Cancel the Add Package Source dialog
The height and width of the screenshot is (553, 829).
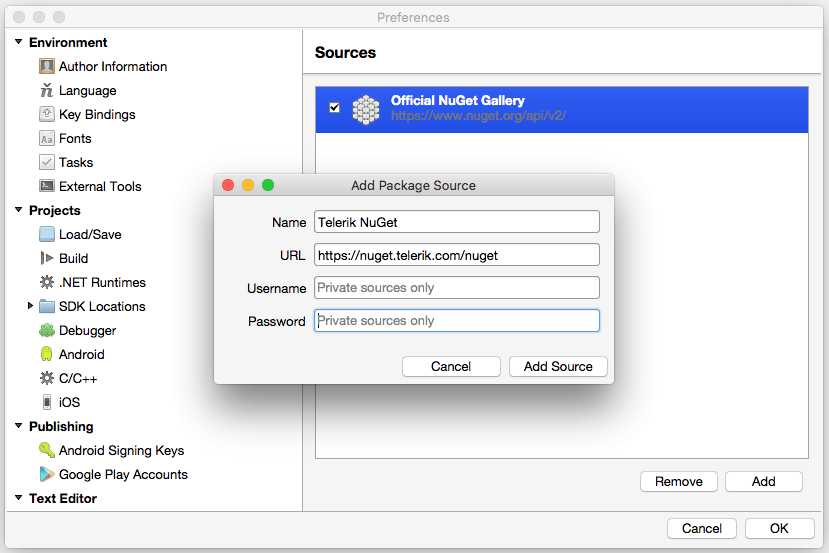[x=451, y=366]
